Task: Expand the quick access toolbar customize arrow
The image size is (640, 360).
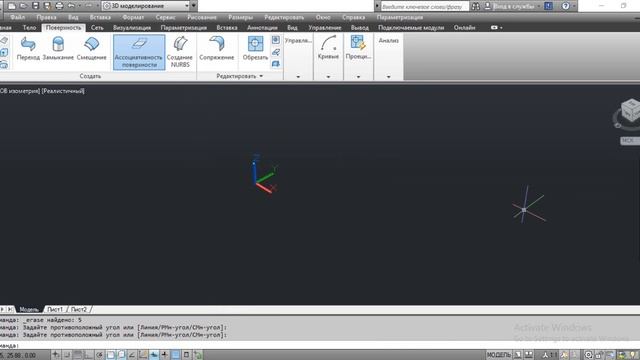Action: [x=194, y=6]
